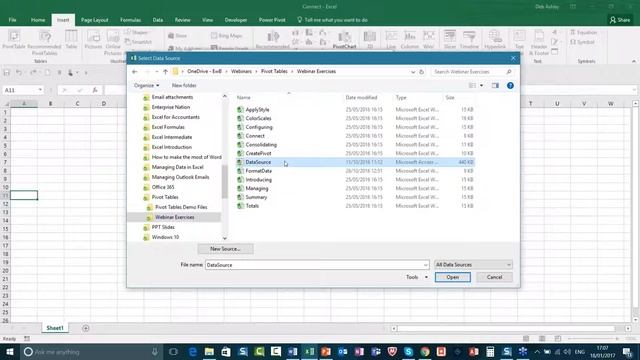Switch to the Page Layout tab
The width and height of the screenshot is (640, 360).
(95, 20)
